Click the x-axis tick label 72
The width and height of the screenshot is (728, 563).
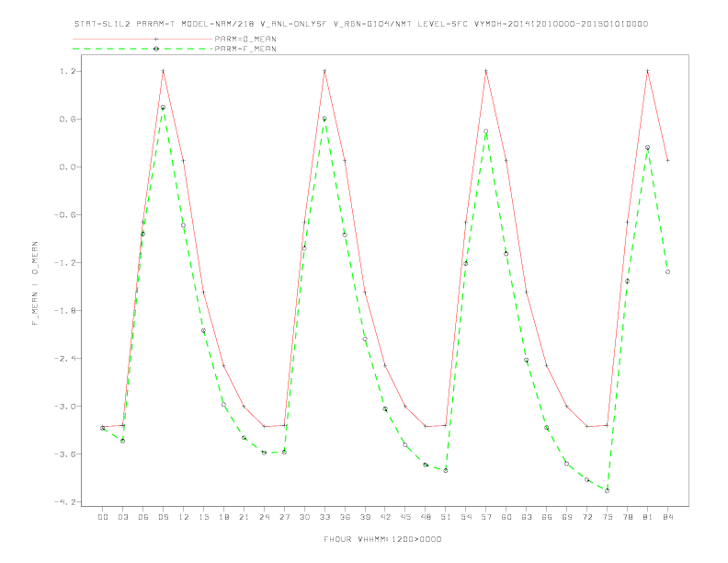[586, 517]
